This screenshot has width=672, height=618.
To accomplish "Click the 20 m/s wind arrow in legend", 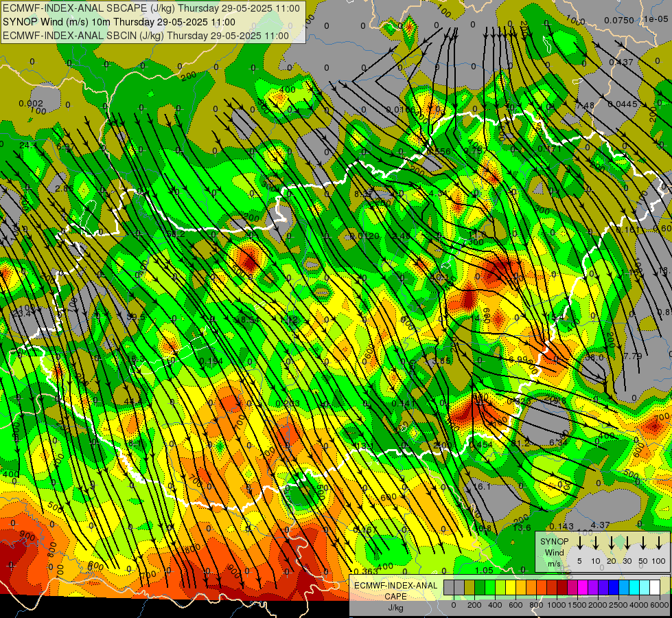I will (x=612, y=543).
